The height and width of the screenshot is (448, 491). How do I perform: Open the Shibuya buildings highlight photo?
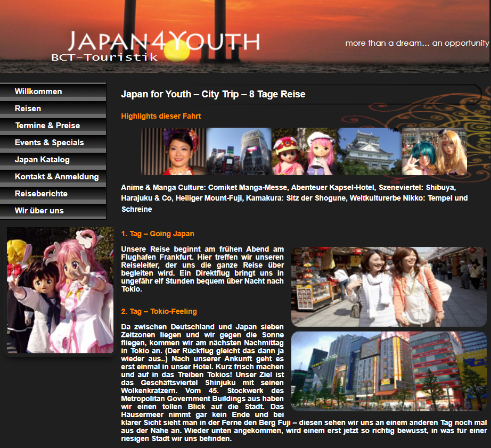[239, 152]
